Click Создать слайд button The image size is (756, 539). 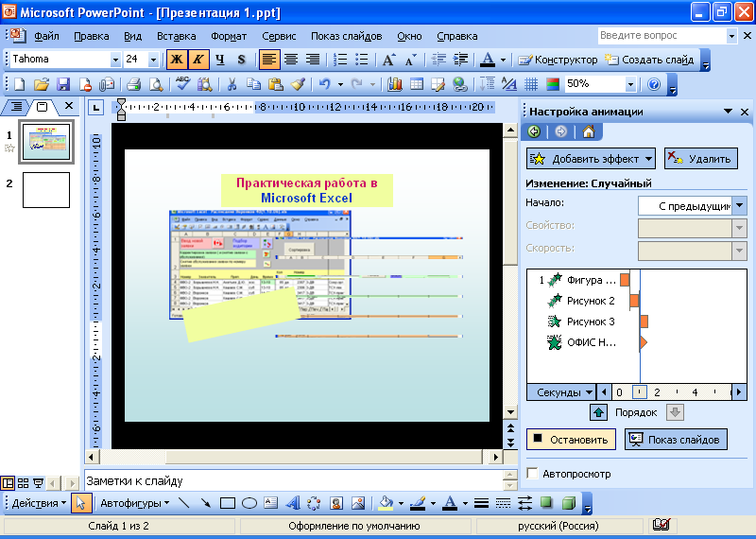pyautogui.click(x=649, y=60)
